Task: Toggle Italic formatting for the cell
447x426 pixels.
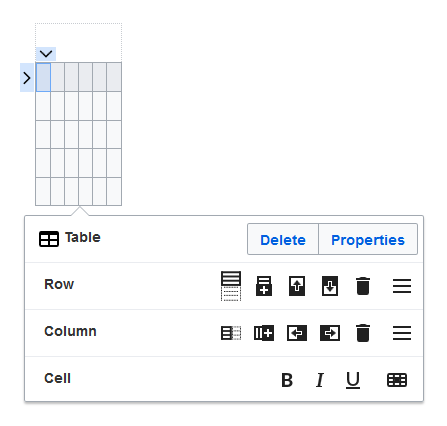Action: (320, 380)
